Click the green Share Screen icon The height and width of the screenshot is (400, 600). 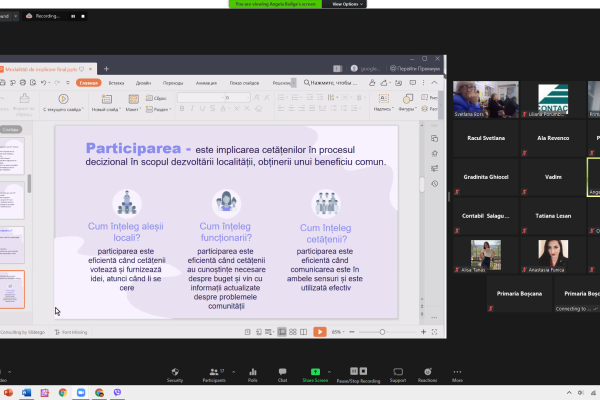pos(315,372)
